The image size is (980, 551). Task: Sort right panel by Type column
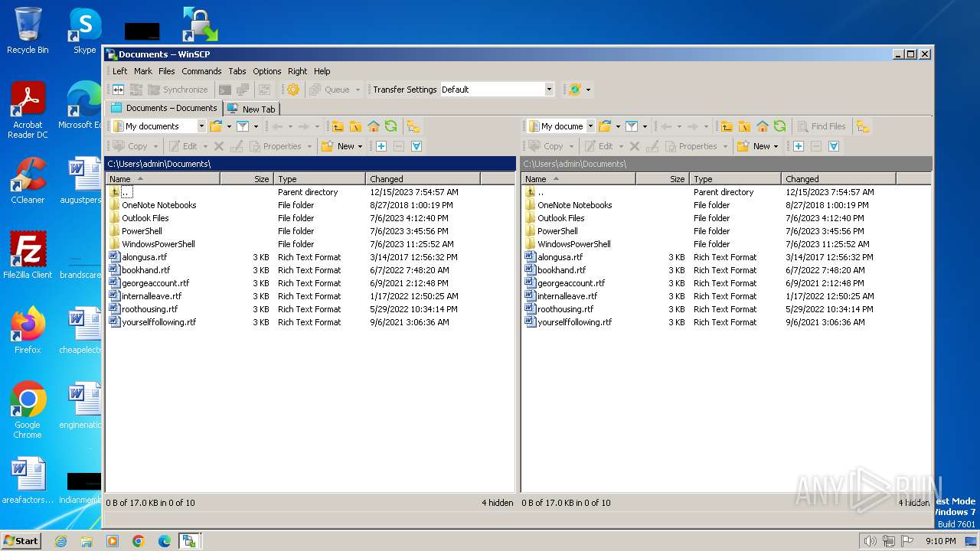point(736,178)
